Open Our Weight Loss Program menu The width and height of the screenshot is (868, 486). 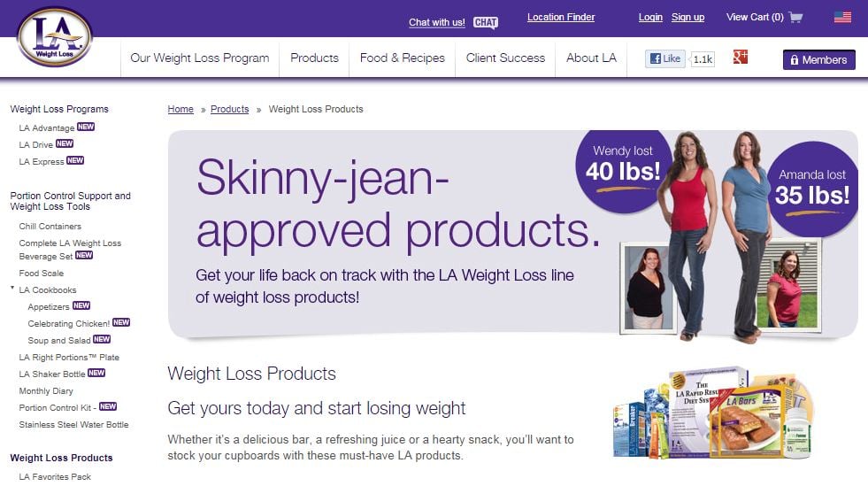point(200,58)
